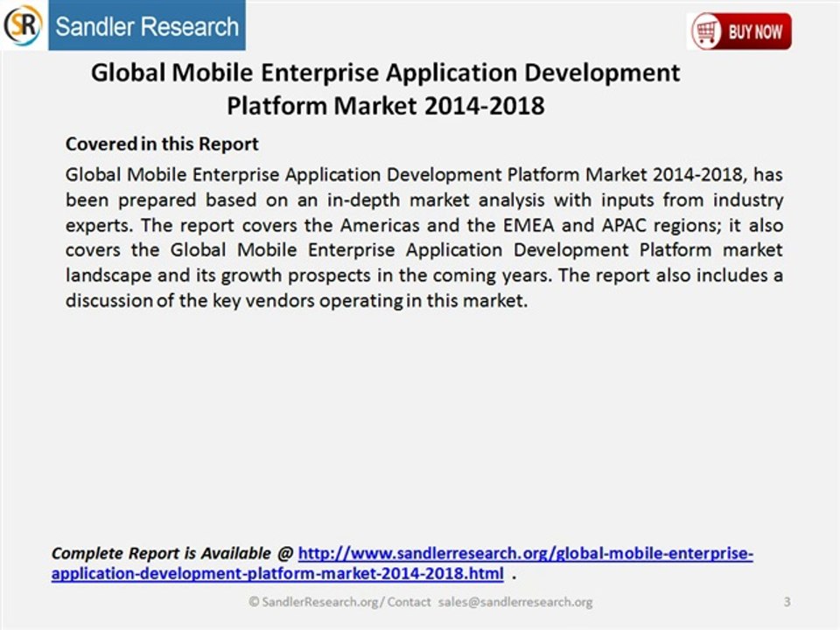840x630 pixels.
Task: Click the slide page number 3
Action: pyautogui.click(x=787, y=602)
